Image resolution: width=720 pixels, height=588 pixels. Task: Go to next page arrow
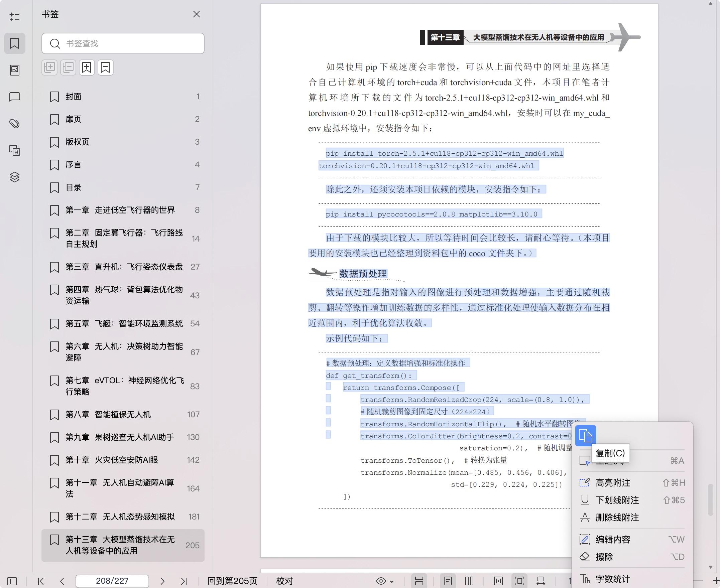tap(162, 581)
